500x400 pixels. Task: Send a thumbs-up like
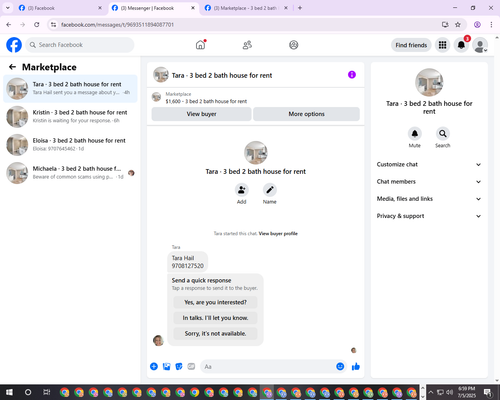point(356,367)
